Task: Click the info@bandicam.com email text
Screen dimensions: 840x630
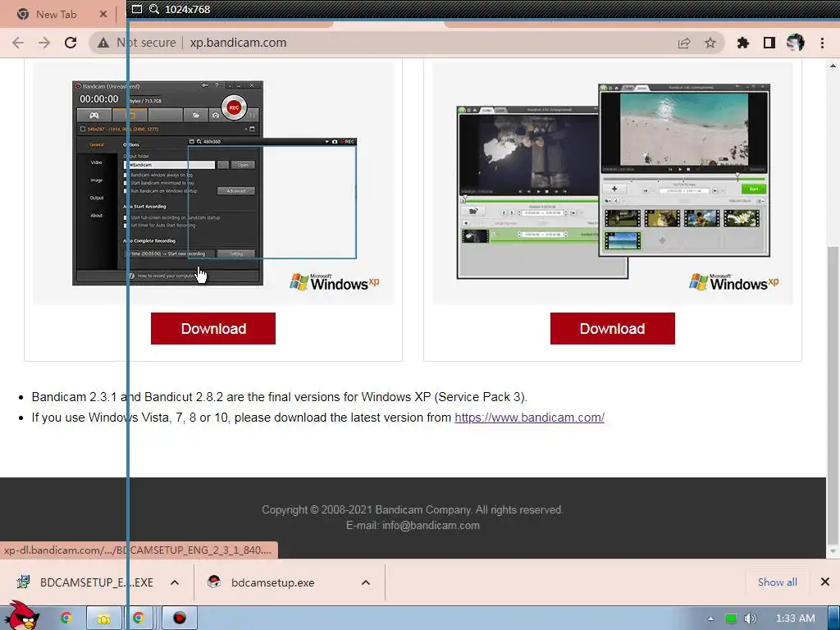Action: pyautogui.click(x=431, y=526)
